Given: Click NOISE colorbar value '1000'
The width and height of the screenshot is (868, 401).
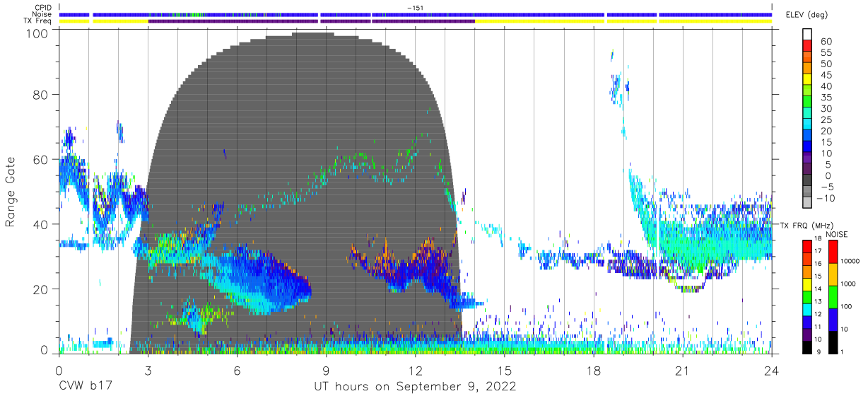Looking at the screenshot, I should point(848,284).
